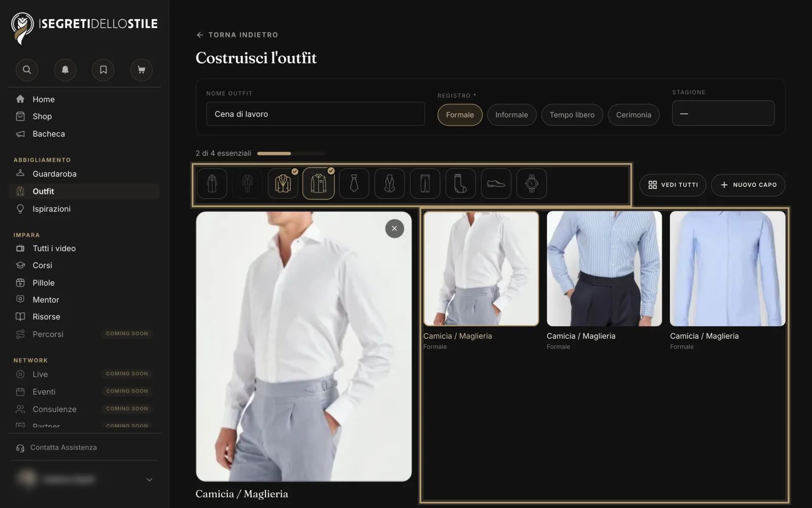Click the Nuovo Capo button
Screen dimensions: 812x508
(748, 185)
